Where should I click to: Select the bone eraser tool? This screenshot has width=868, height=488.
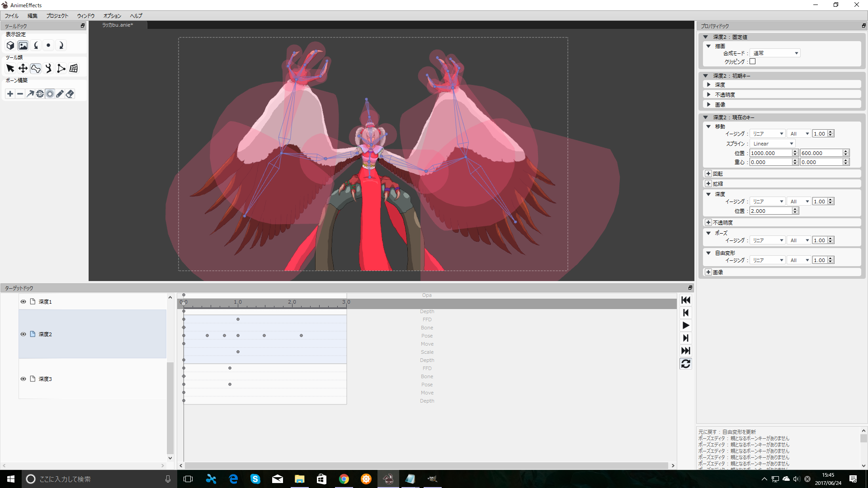coord(70,94)
